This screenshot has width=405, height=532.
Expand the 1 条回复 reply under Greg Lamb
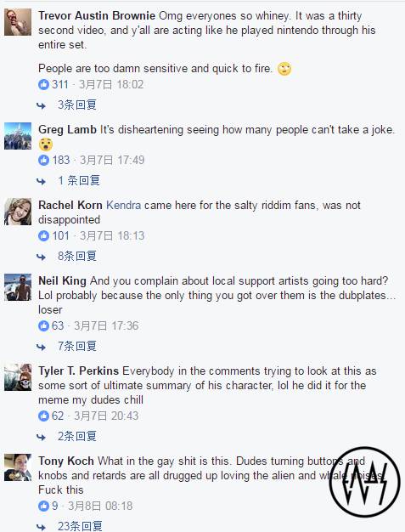coord(79,180)
